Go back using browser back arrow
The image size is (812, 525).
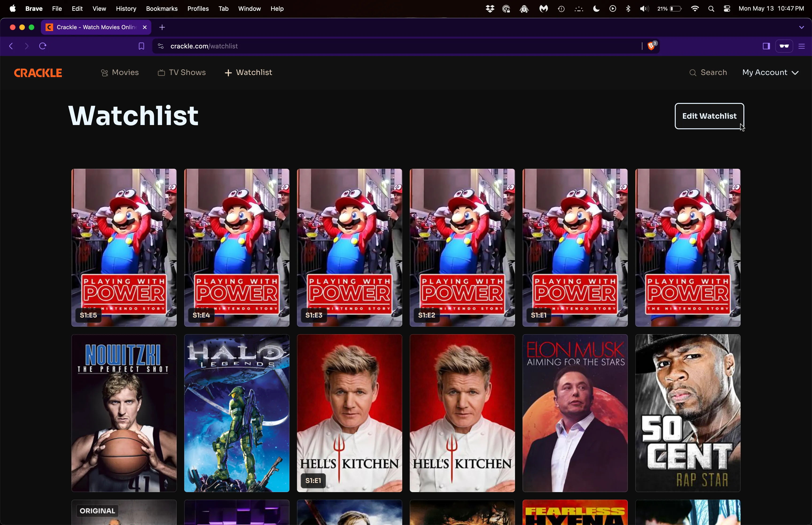pos(11,46)
